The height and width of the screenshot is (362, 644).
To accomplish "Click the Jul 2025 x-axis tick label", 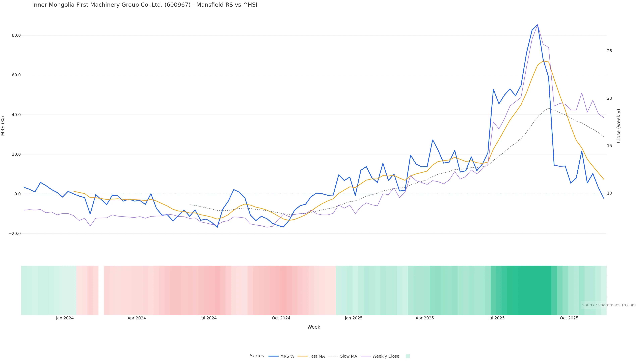I will [496, 318].
